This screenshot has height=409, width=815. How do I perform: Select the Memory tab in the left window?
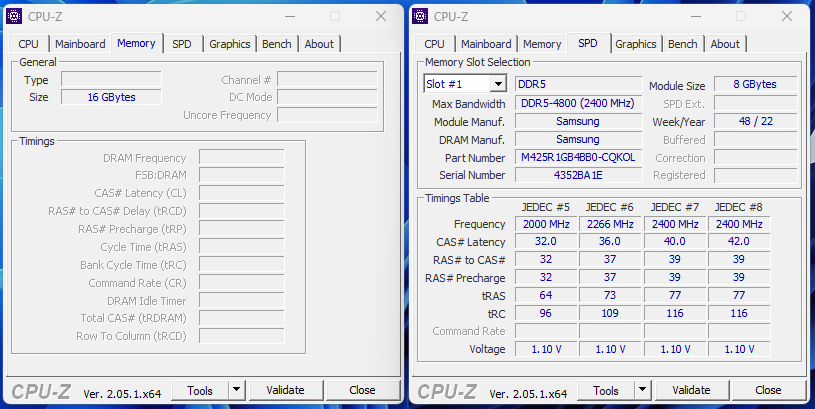(136, 43)
